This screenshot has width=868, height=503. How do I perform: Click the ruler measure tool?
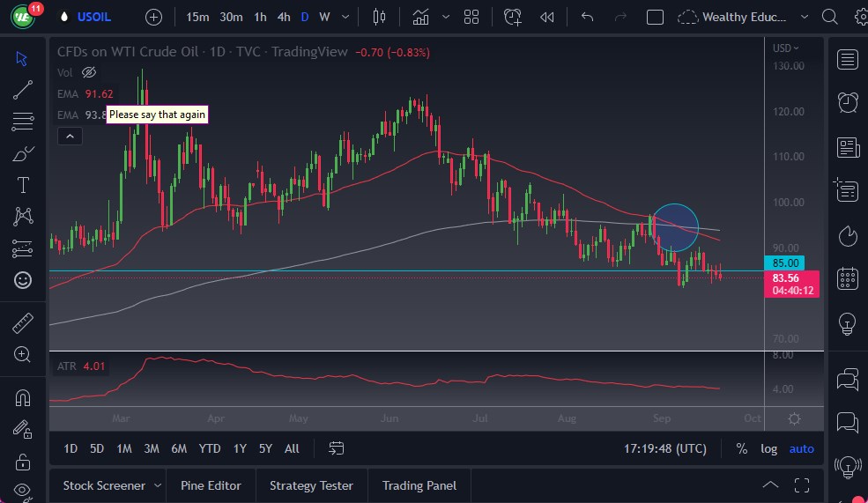[23, 323]
